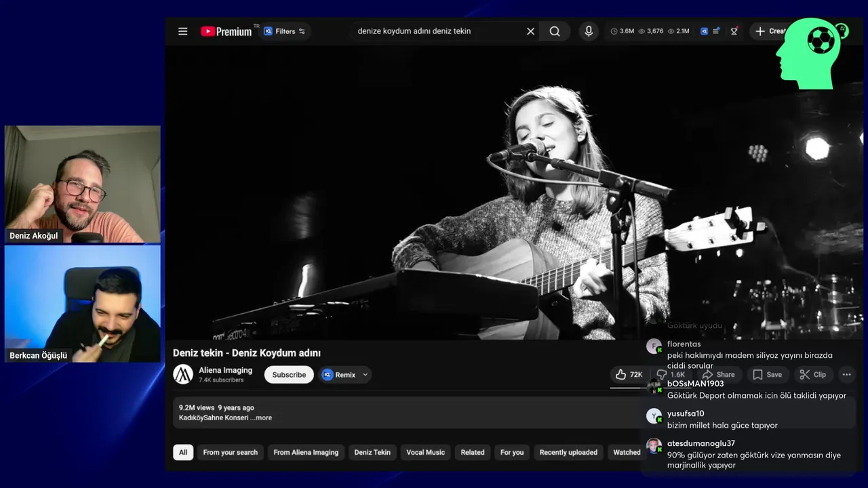The height and width of the screenshot is (488, 868).
Task: Run search with the magnifier button
Action: coord(555,31)
